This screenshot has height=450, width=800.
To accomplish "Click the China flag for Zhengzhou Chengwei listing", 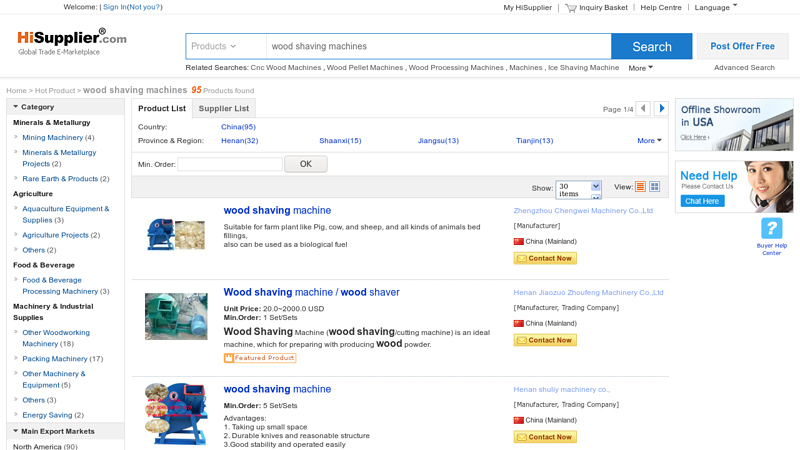I will pos(518,241).
